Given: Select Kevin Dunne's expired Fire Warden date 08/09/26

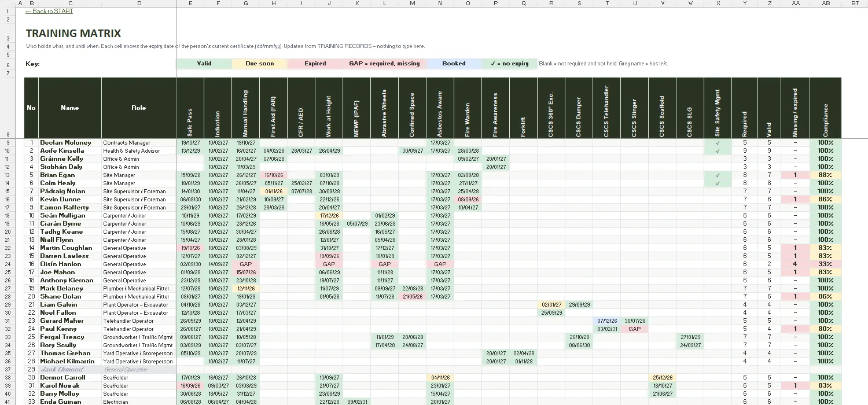Looking at the screenshot, I should 468,199.
